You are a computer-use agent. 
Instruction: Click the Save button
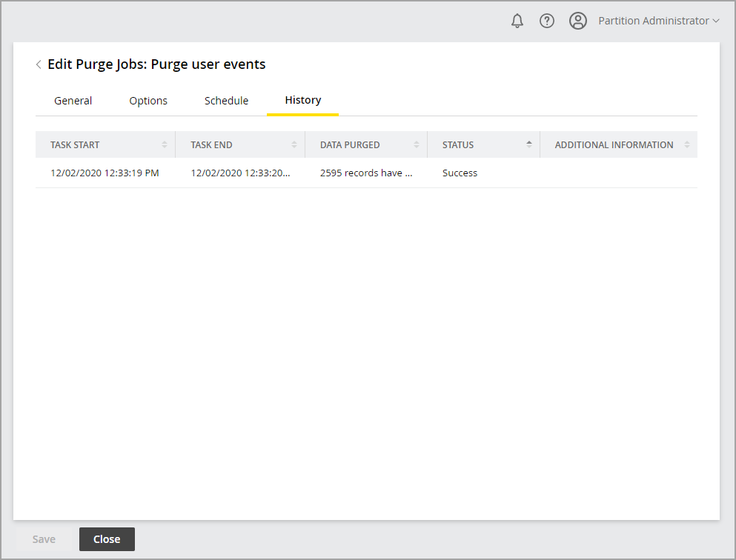tap(44, 539)
